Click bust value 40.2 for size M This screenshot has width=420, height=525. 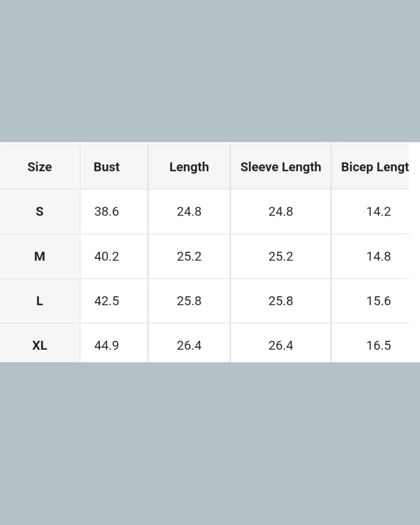coord(107,256)
